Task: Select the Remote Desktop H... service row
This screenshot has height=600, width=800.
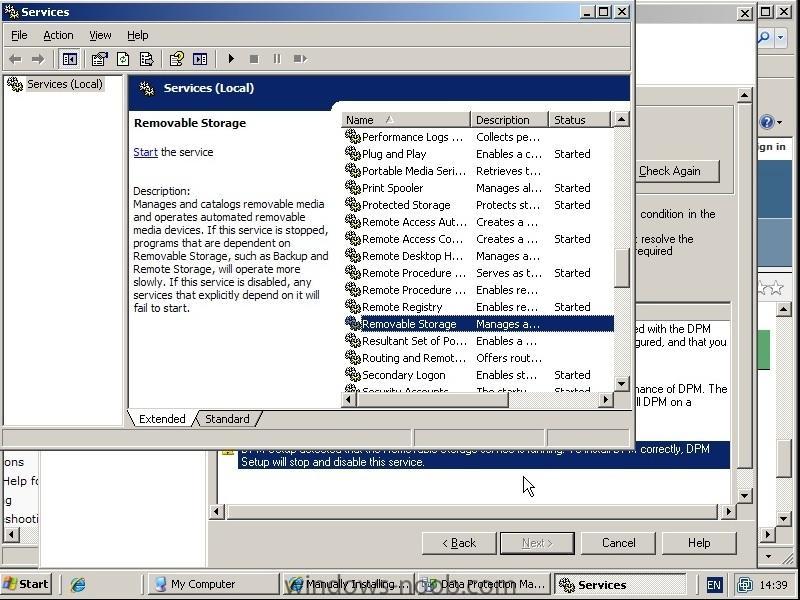Action: point(479,256)
